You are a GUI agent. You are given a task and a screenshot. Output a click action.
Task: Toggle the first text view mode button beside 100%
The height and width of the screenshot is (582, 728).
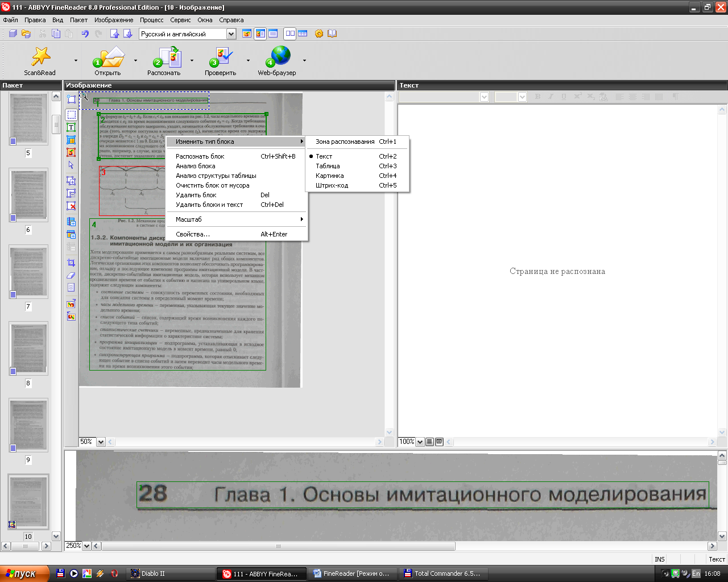(429, 442)
